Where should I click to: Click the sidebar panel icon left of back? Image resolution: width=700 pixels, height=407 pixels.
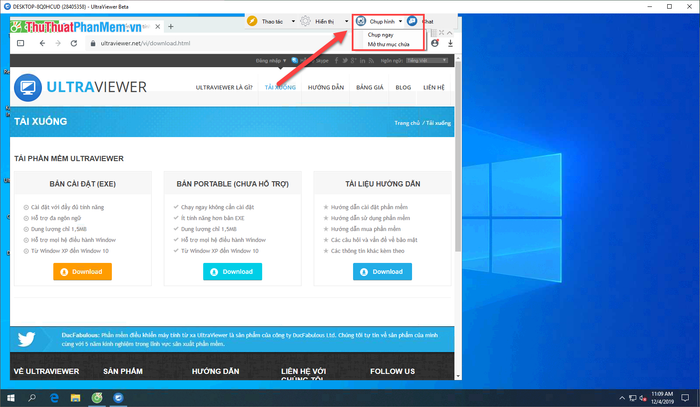click(21, 43)
